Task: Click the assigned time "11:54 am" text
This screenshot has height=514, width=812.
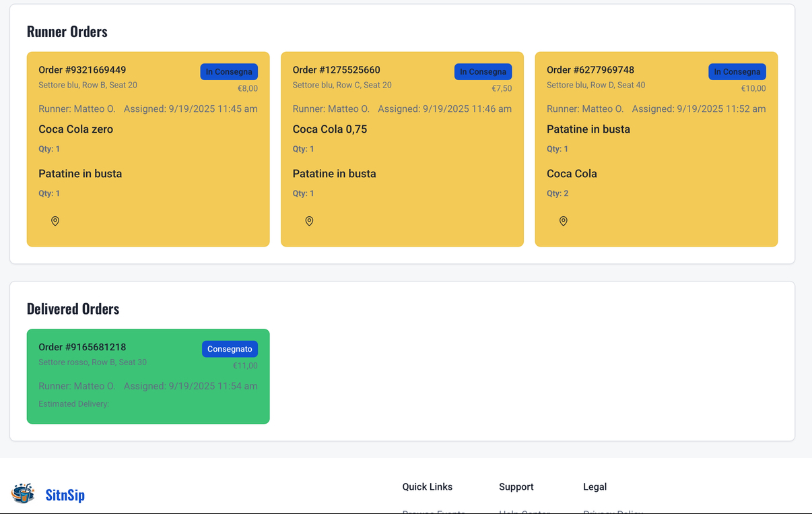Action: click(x=236, y=386)
